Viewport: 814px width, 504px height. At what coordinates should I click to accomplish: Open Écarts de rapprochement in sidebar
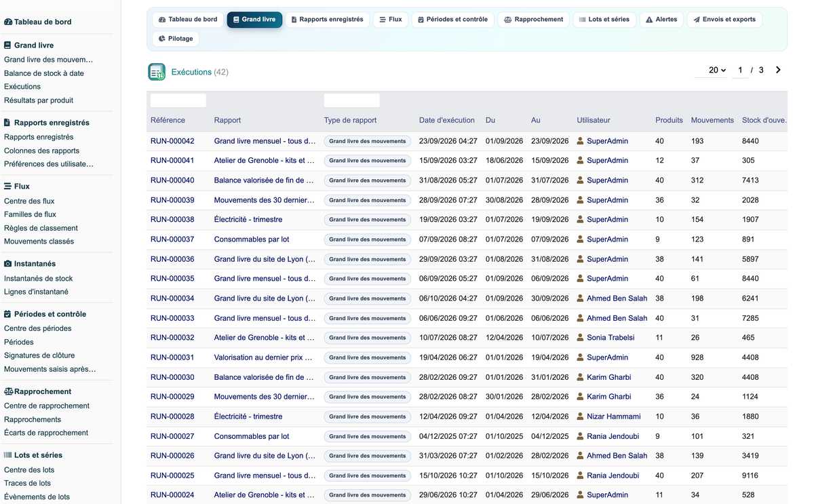(46, 433)
